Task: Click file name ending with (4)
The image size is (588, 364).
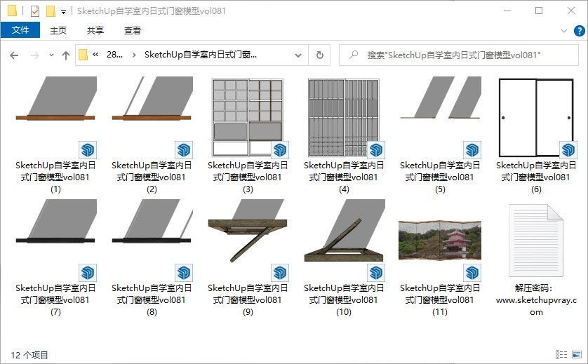Action: (344, 177)
